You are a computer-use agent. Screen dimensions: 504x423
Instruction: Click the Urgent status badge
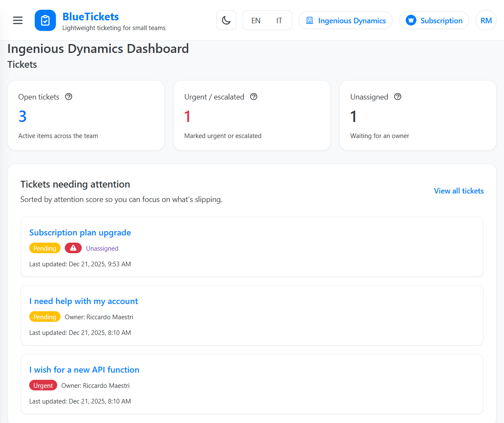[43, 385]
